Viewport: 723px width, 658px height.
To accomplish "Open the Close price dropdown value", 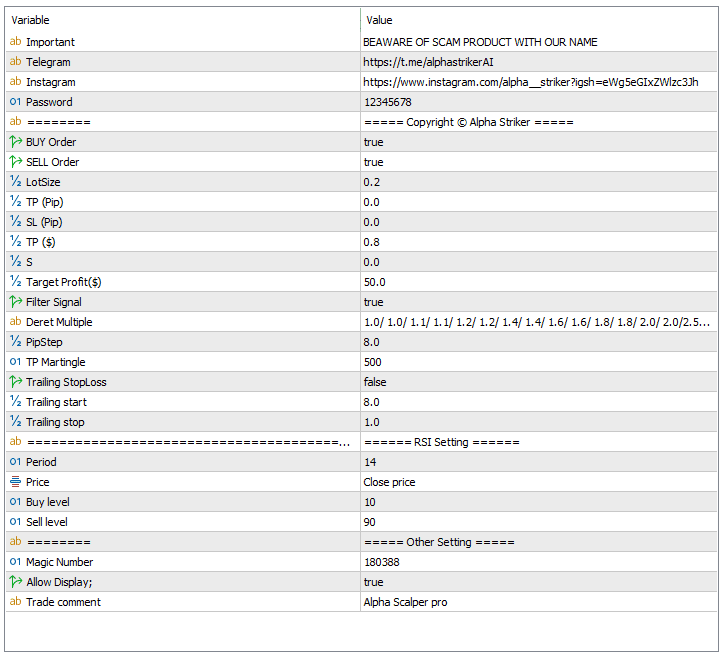I will 539,482.
